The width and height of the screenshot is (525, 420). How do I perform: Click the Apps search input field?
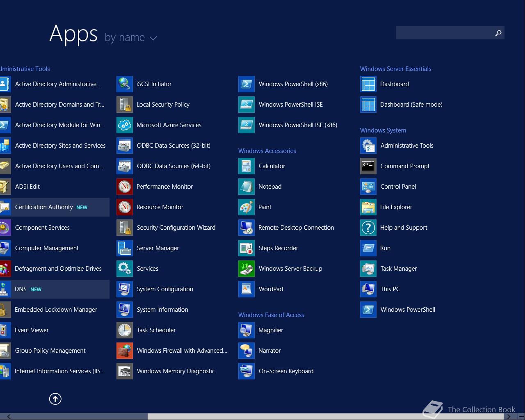(x=445, y=33)
